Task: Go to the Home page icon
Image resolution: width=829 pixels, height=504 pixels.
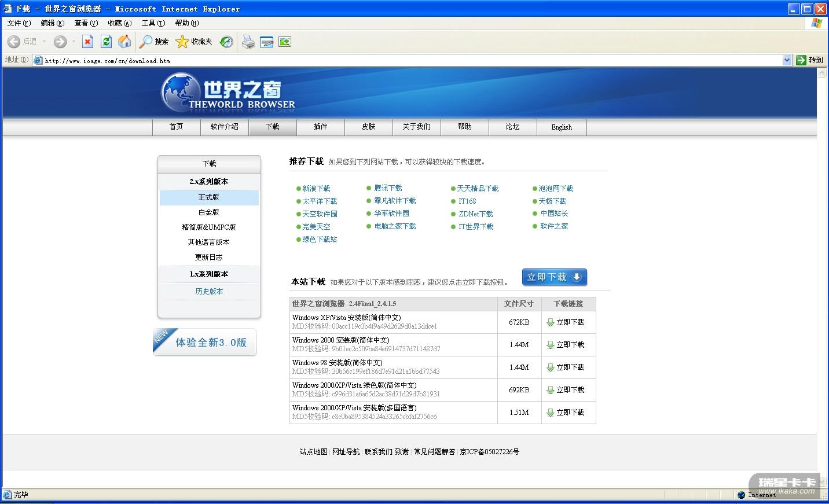Action: (124, 42)
